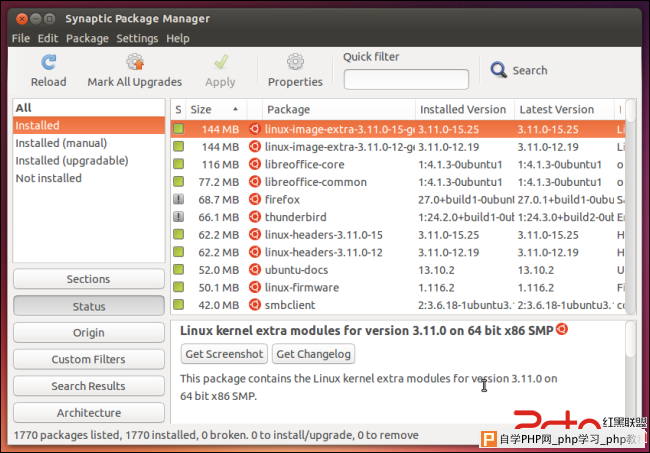Select the Not installed filter
This screenshot has height=453, width=650.
coord(89,178)
